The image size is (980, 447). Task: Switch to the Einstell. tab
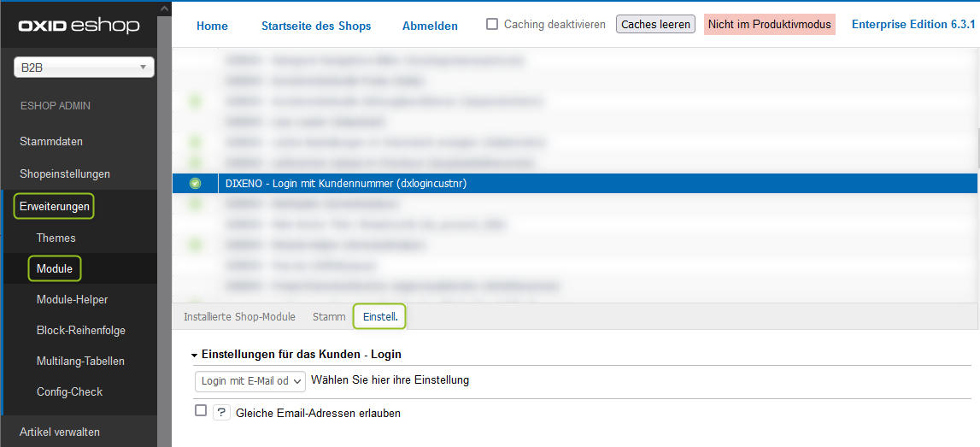[380, 317]
